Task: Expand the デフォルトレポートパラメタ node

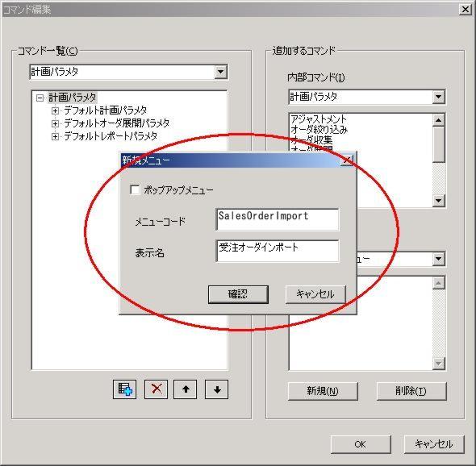Action: click(55, 136)
